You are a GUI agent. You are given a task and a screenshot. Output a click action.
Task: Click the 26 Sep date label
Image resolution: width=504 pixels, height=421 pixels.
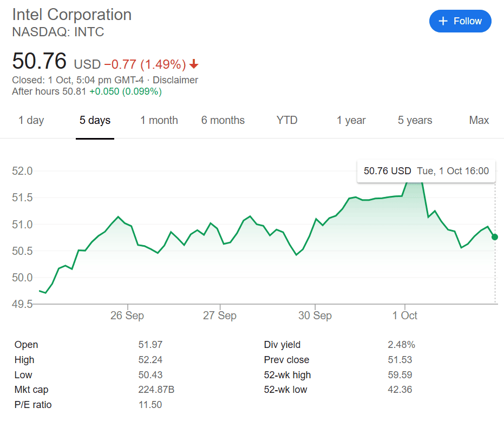pos(127,315)
